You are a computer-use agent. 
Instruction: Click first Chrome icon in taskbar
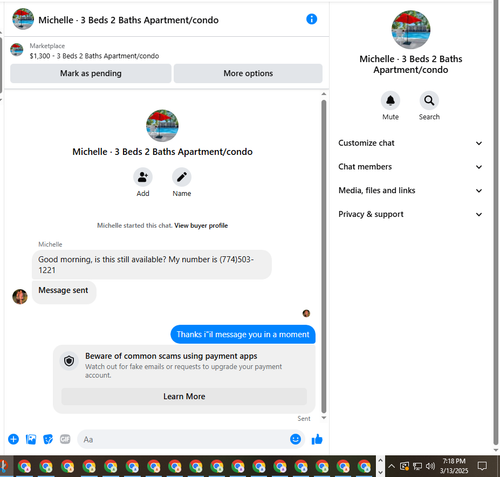pos(25,466)
